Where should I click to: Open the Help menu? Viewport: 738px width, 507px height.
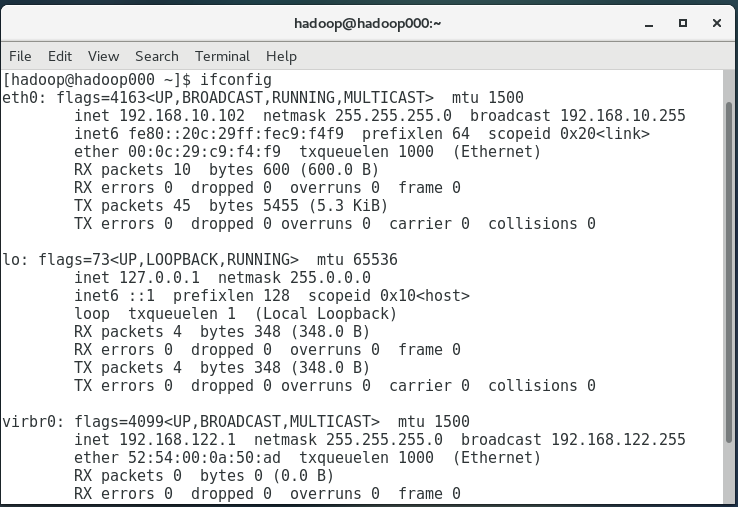coord(281,56)
